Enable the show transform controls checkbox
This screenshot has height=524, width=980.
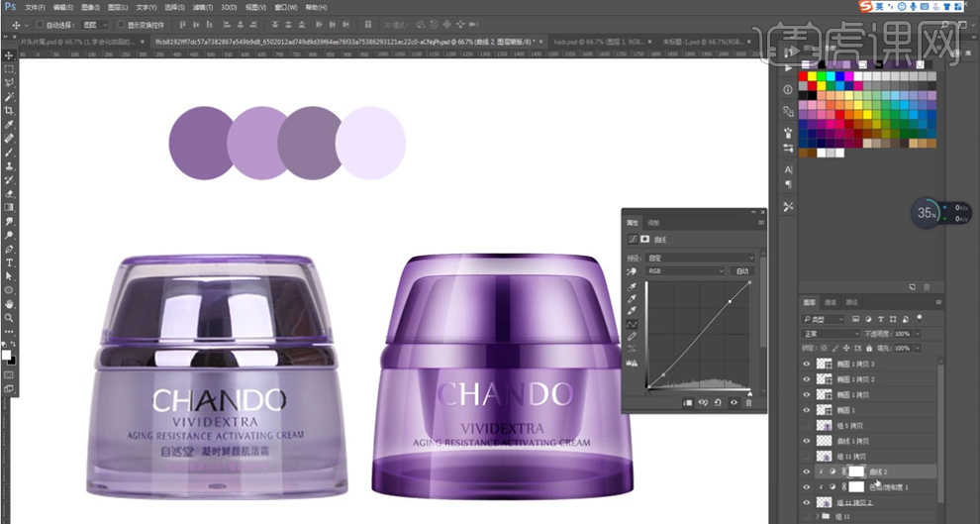(x=121, y=25)
